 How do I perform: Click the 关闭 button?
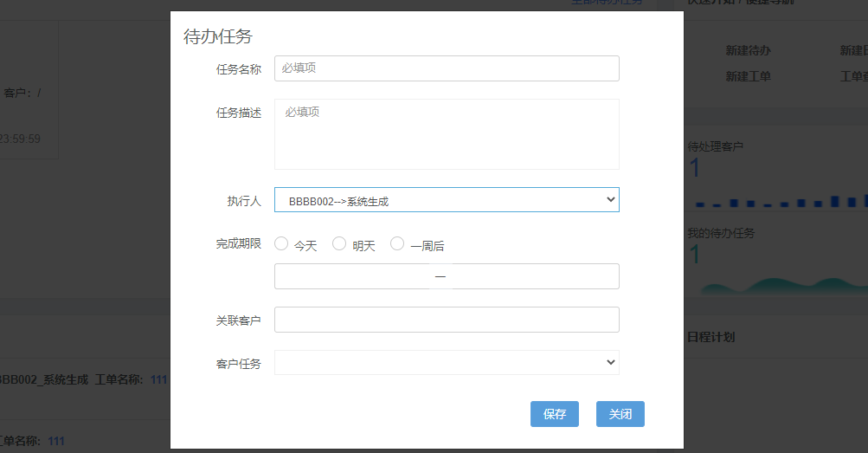click(x=620, y=414)
